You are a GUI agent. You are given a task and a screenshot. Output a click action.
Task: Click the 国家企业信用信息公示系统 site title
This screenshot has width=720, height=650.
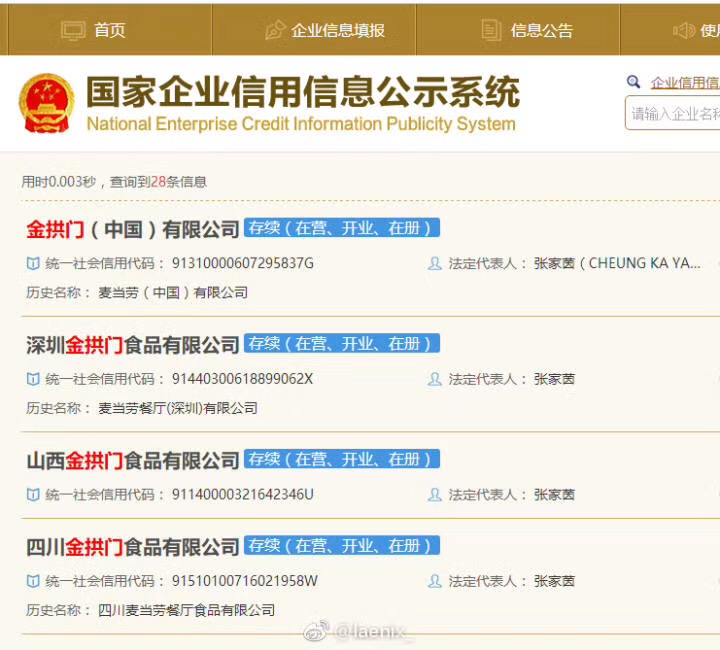click(303, 92)
